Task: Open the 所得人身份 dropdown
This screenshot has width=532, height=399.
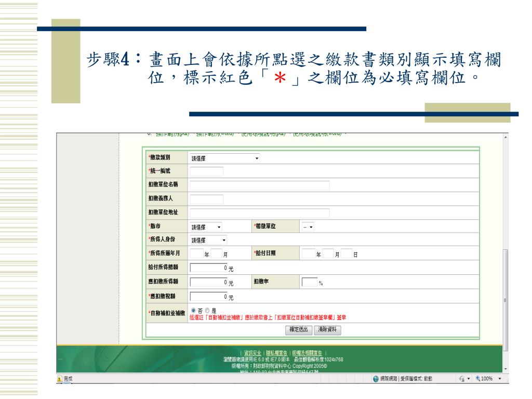Action: [x=208, y=240]
